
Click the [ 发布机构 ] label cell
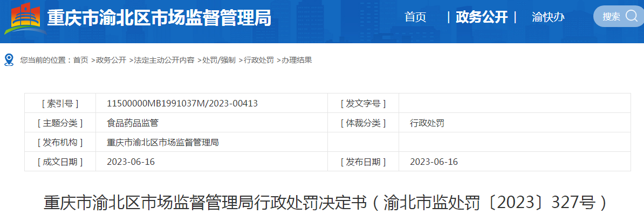click(60, 142)
